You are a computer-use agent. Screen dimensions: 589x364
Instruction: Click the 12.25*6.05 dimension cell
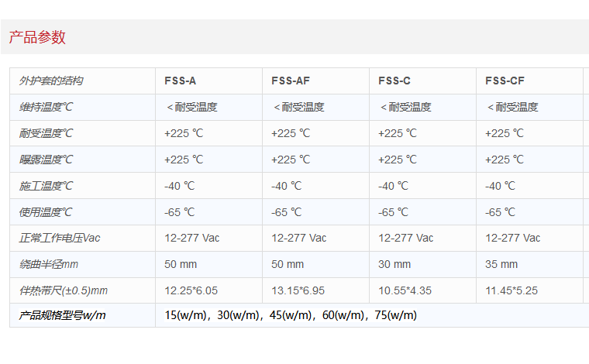(x=191, y=290)
